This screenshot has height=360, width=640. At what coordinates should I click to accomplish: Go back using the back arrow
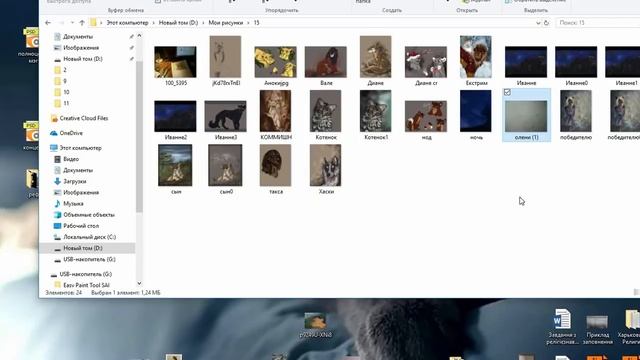[x=48, y=23]
